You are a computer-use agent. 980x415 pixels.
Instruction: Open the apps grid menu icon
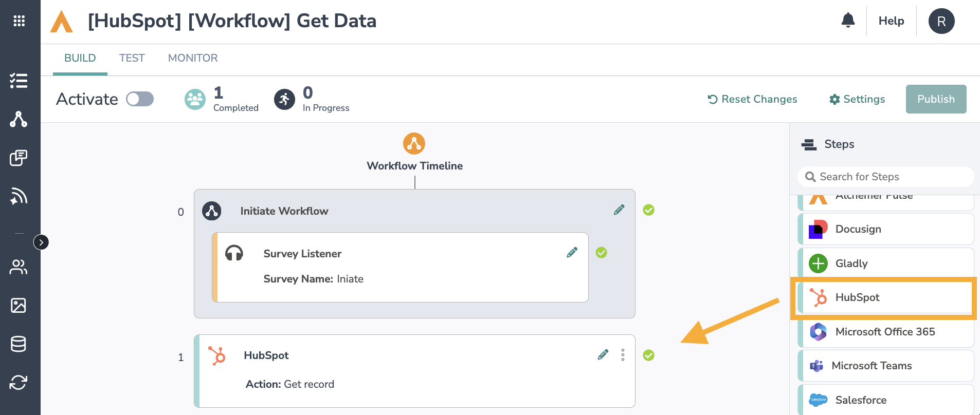coord(19,21)
